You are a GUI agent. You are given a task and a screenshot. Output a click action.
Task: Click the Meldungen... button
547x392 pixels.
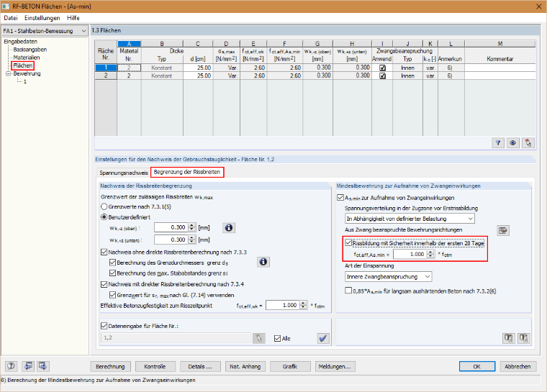click(x=335, y=367)
